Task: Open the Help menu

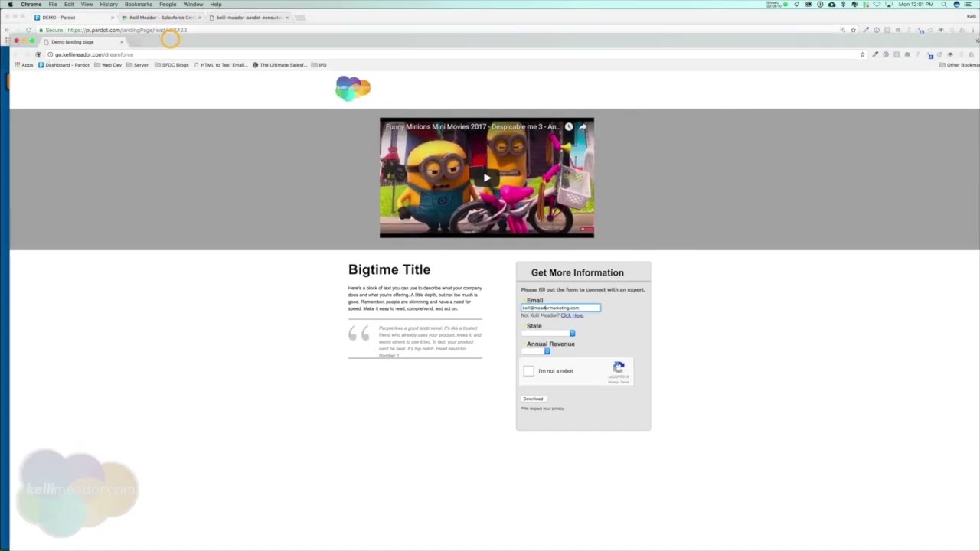Action: 216,5
